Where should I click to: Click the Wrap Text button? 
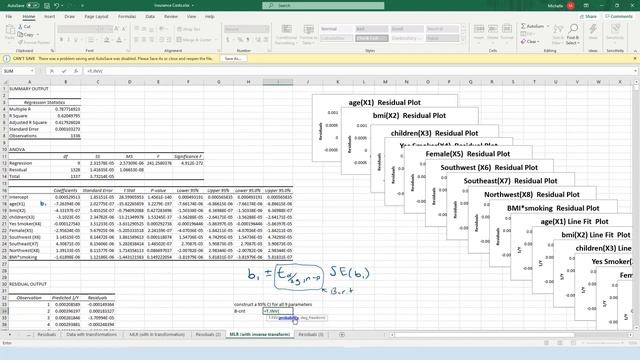tap(189, 29)
